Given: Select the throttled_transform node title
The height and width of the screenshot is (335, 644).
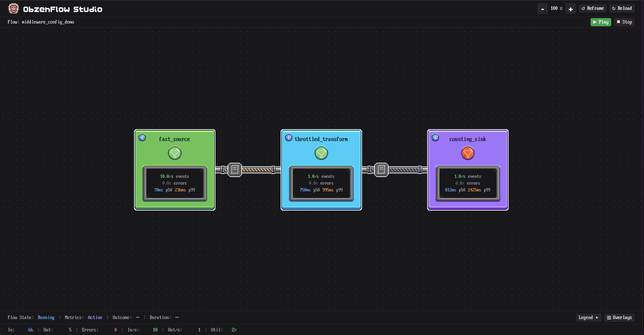Looking at the screenshot, I should (x=321, y=139).
